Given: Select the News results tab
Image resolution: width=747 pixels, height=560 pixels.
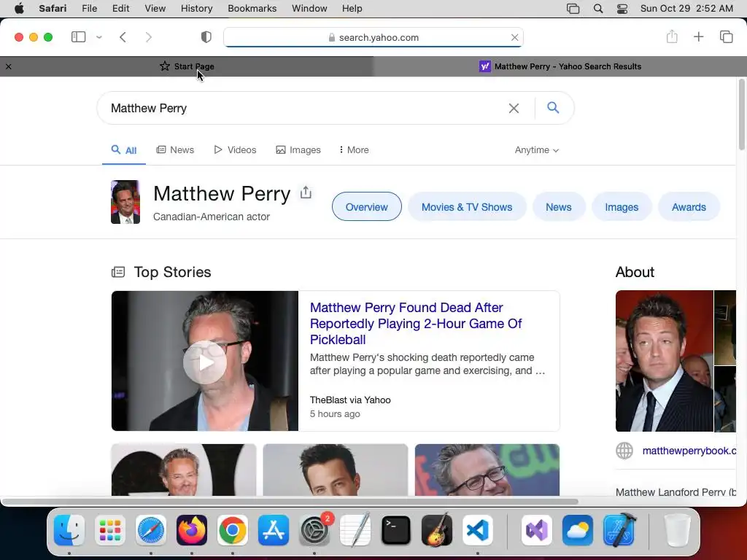Looking at the screenshot, I should pos(175,150).
